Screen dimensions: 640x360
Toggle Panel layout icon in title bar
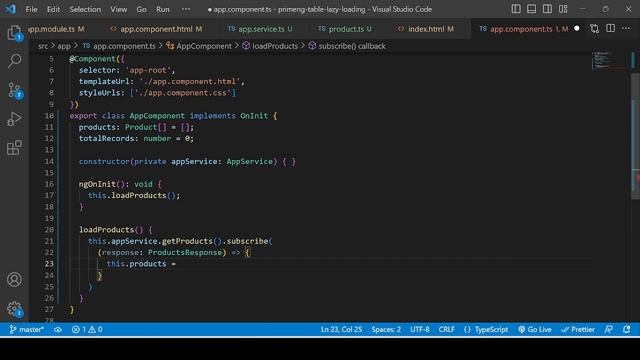click(x=531, y=9)
